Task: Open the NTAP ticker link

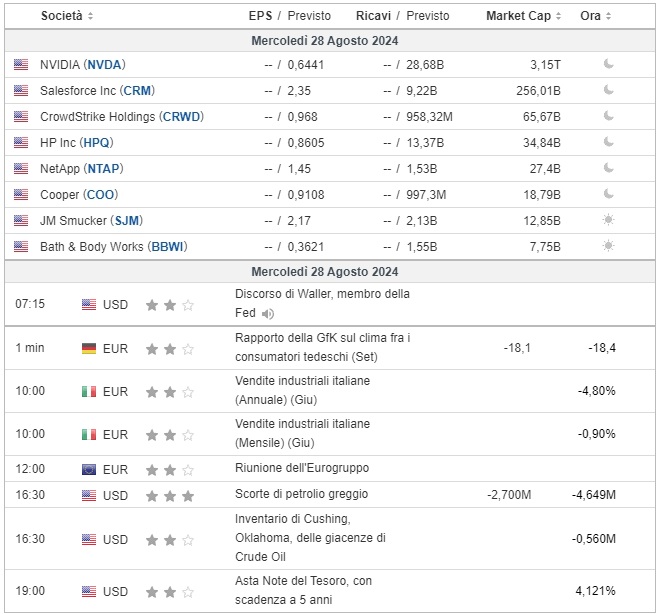Action: [x=104, y=169]
